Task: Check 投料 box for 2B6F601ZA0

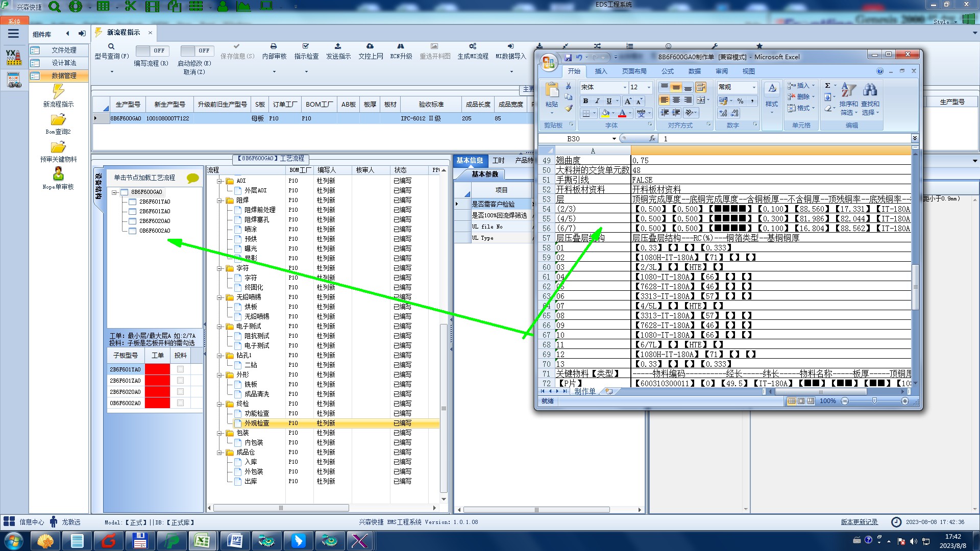Action: point(180,381)
